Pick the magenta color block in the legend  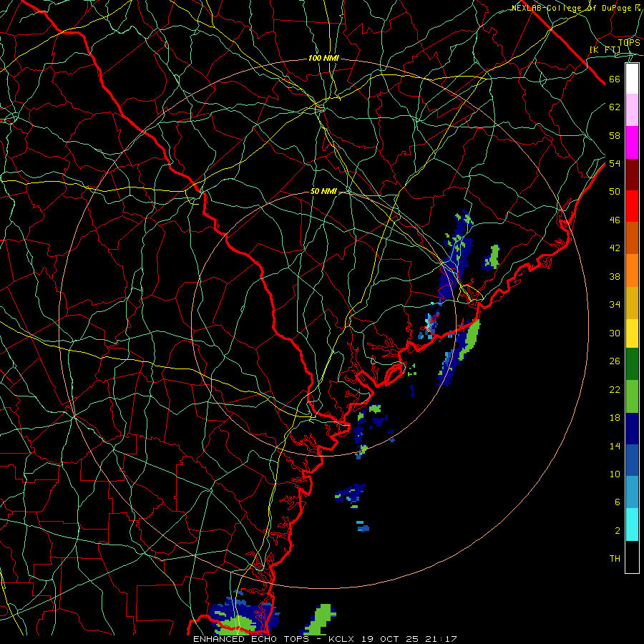point(632,142)
